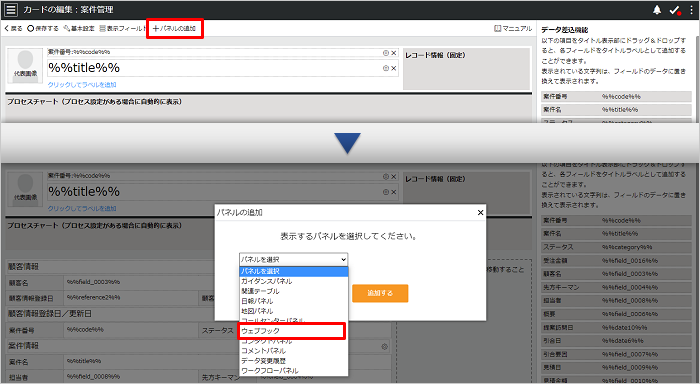Click the 受注金額 row with %%field_0016%%
Image resolution: width=700 pixels, height=384 pixels.
[616, 260]
